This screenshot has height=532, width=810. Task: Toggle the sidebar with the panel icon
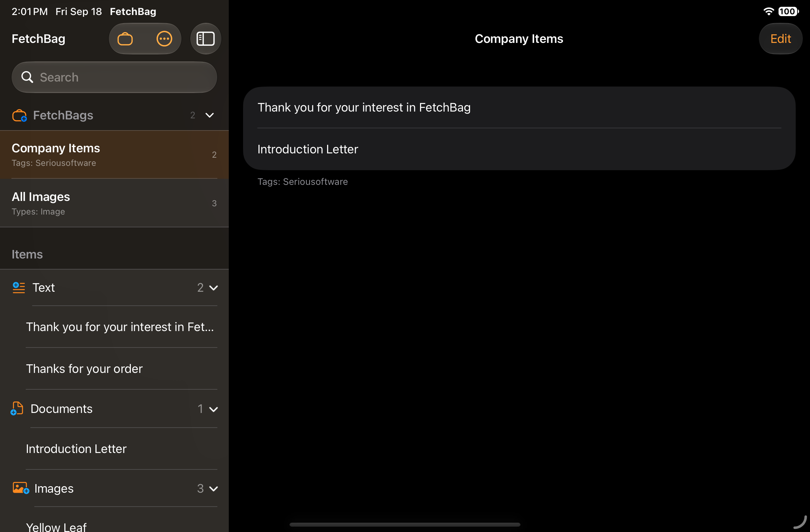tap(206, 39)
